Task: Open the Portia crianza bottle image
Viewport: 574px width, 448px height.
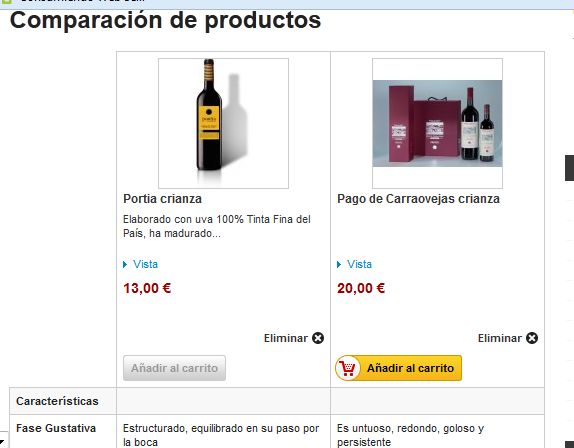Action: pos(223,123)
